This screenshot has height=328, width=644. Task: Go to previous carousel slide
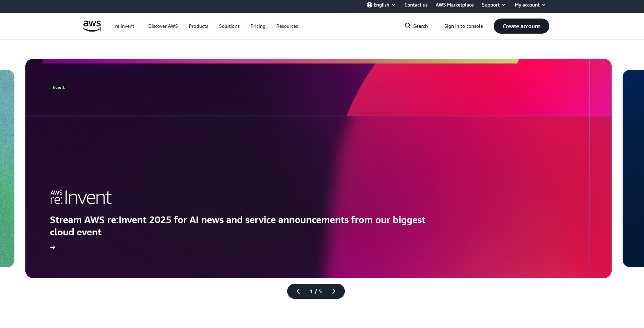[298, 291]
